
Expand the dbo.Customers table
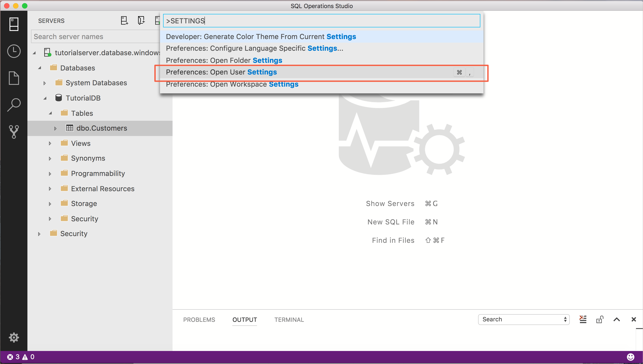(x=55, y=128)
